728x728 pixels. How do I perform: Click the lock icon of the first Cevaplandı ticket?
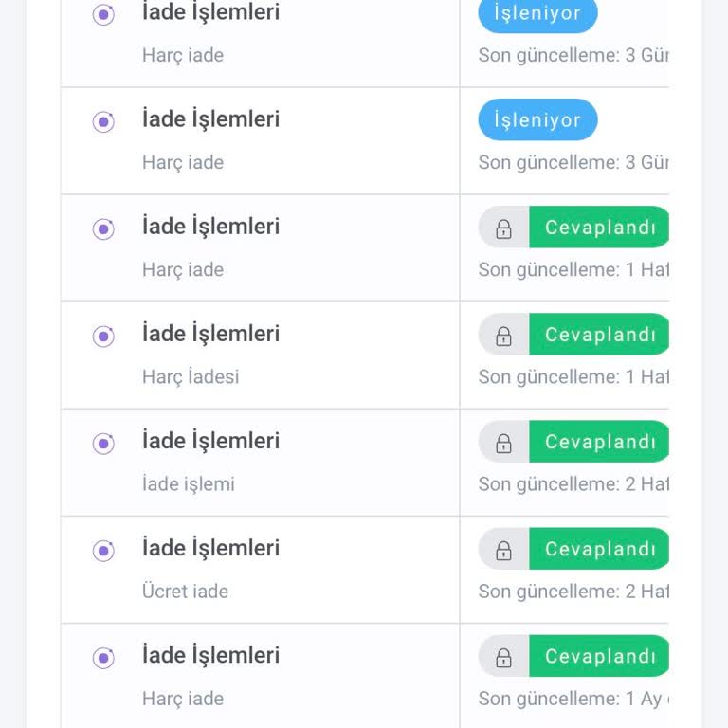[503, 228]
